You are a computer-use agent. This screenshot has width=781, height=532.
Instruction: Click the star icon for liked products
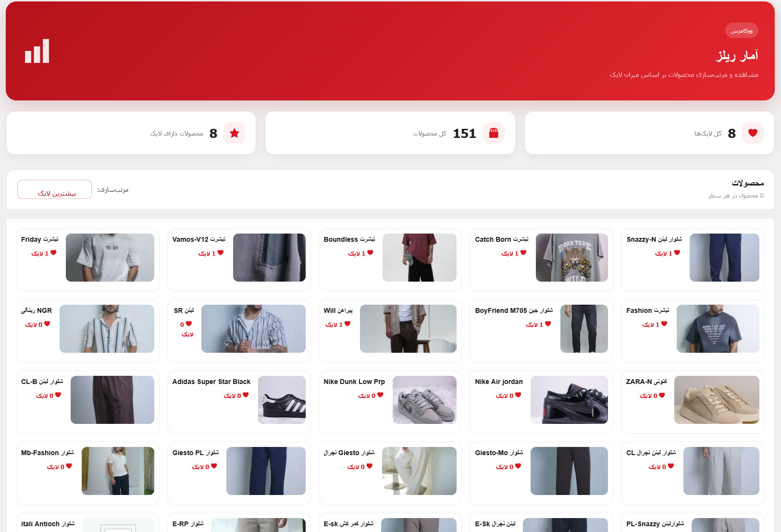[234, 133]
